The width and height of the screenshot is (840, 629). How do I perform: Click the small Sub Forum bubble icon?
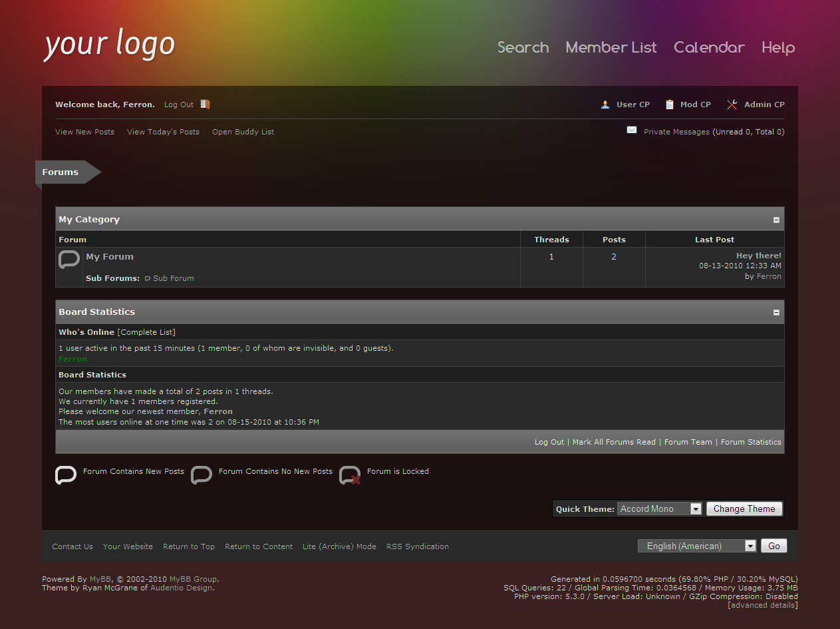point(148,279)
